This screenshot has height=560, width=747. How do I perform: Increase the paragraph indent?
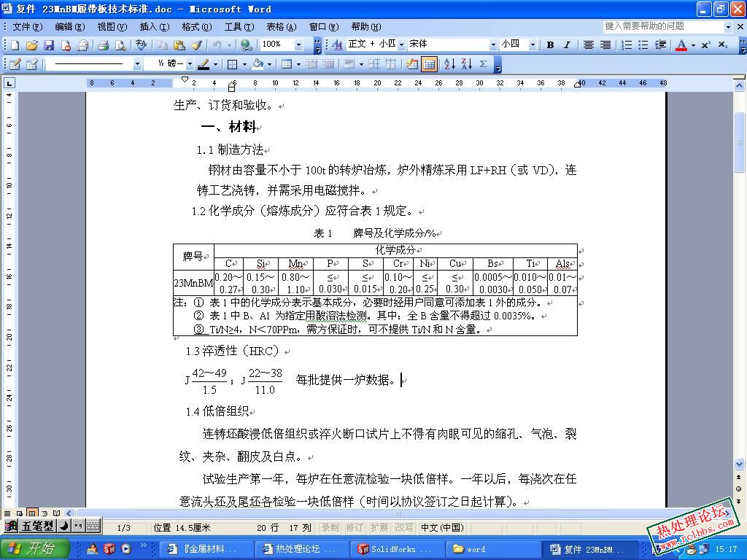point(661,45)
